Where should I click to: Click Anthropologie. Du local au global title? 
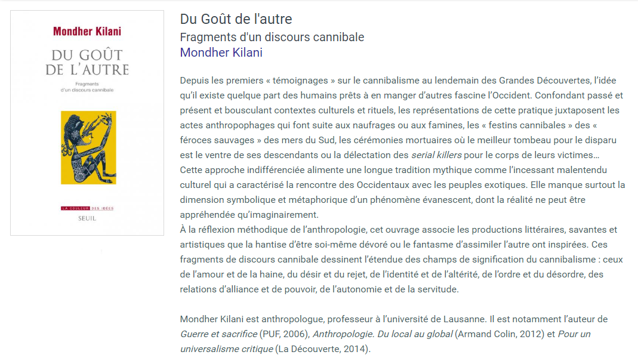pos(383,334)
